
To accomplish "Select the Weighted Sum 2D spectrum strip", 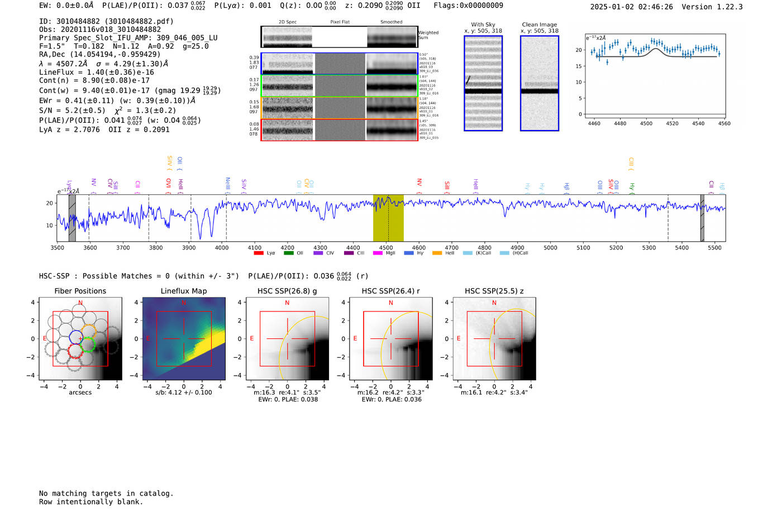I will coord(339,37).
